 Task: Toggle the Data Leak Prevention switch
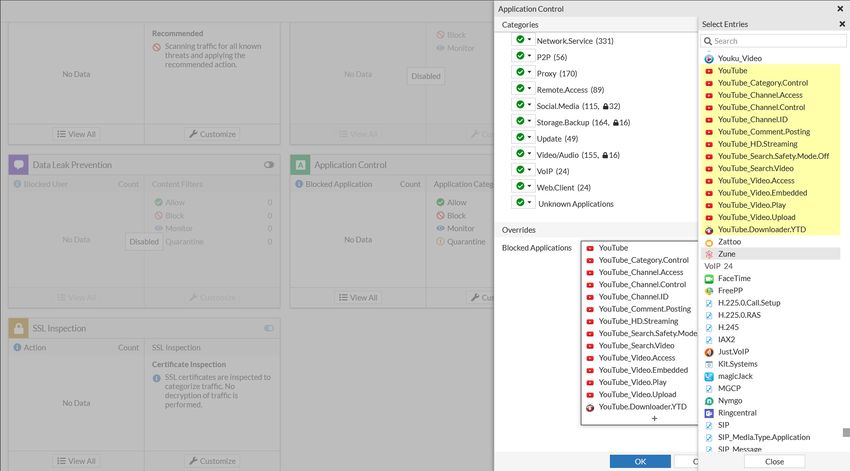[x=269, y=165]
